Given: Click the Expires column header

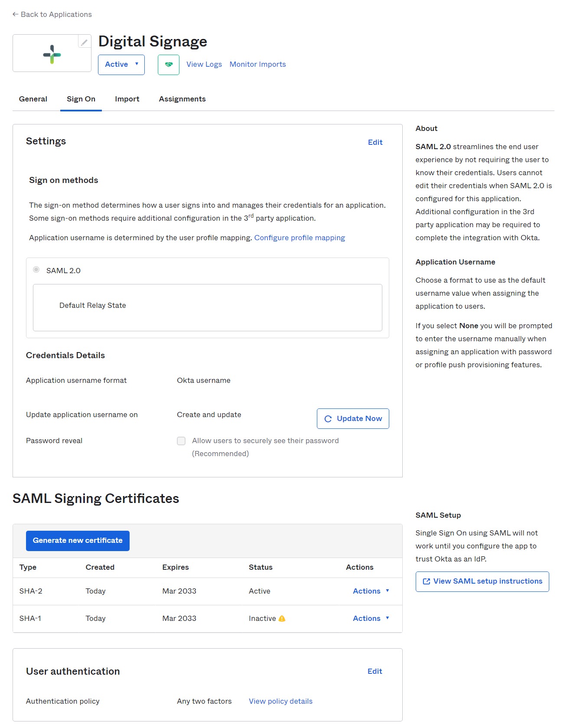Looking at the screenshot, I should tap(176, 567).
